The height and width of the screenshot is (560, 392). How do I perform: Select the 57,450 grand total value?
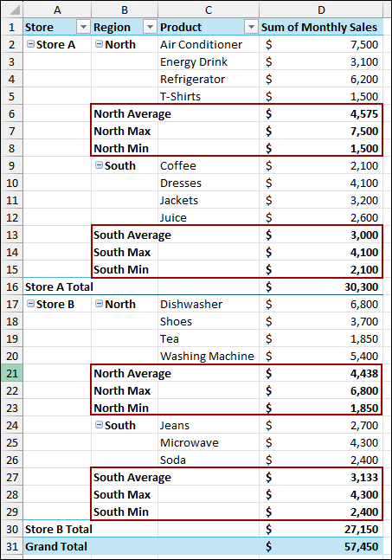tap(321, 547)
